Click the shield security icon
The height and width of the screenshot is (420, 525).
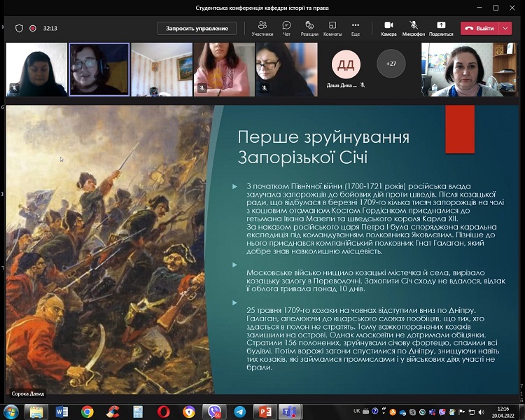pos(19,29)
